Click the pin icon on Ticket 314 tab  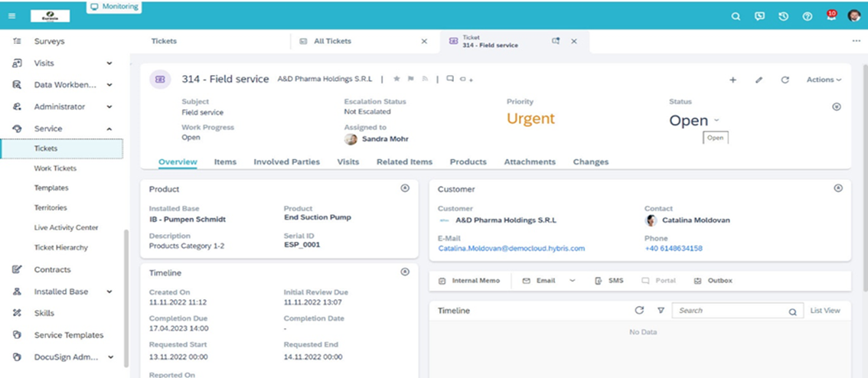pyautogui.click(x=556, y=41)
